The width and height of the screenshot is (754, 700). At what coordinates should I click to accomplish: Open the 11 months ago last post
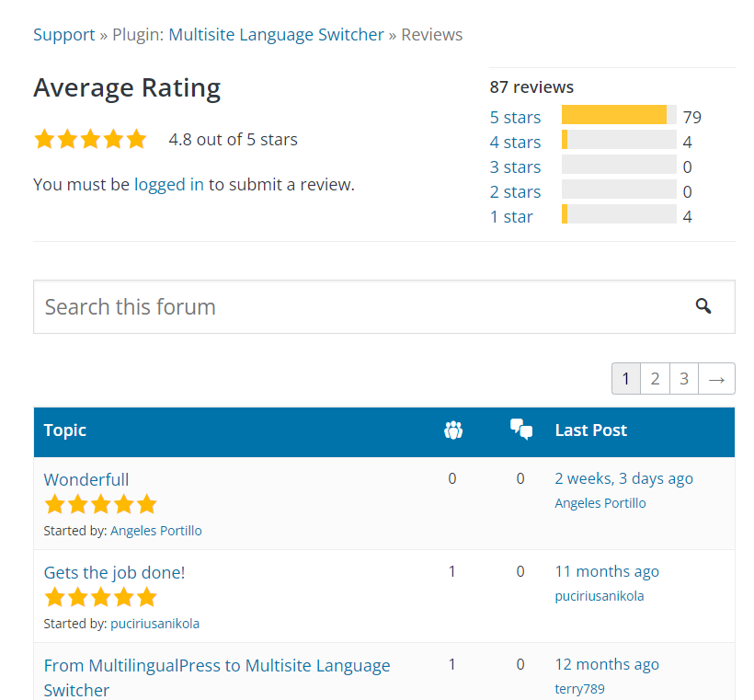pyautogui.click(x=607, y=571)
